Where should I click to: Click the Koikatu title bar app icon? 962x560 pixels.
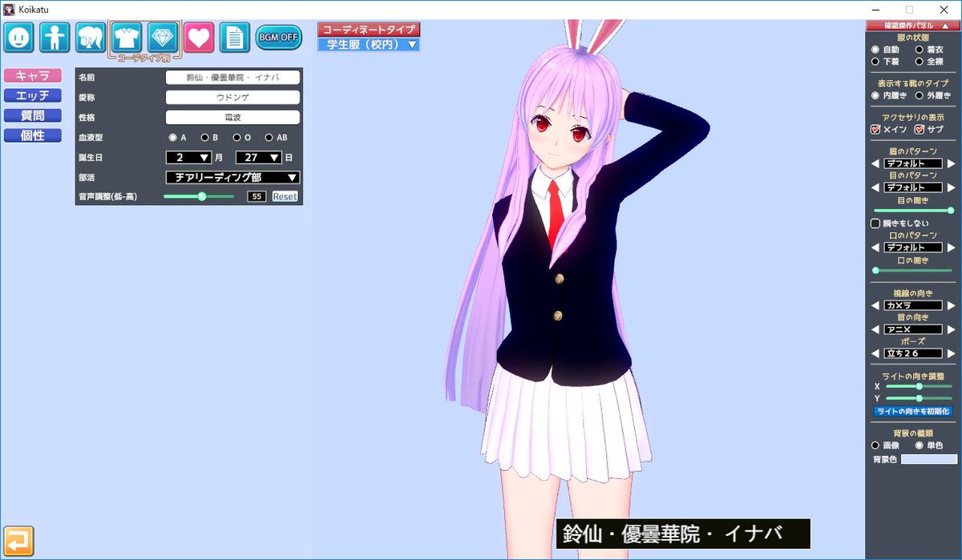tap(10, 9)
